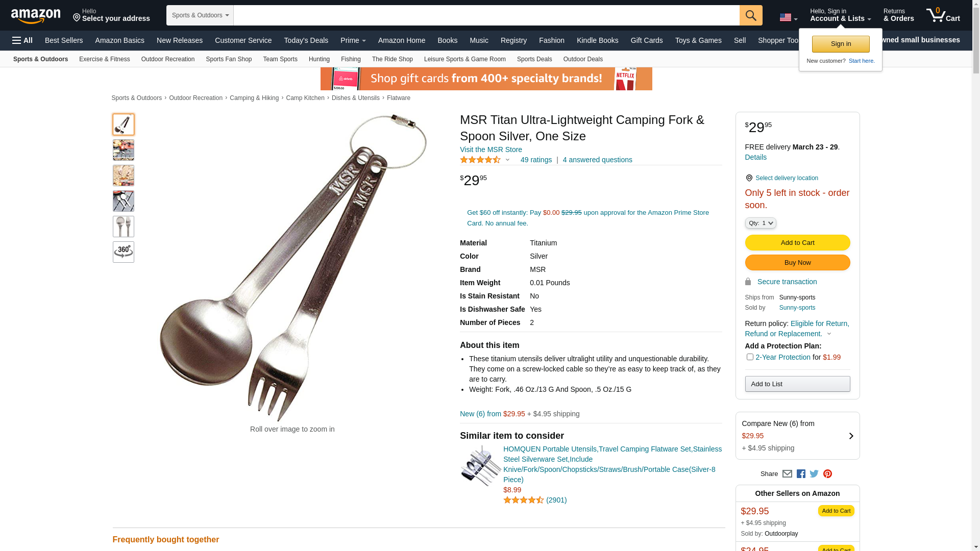Expand the Sports & Outdoors search category dropdown

[x=200, y=15]
